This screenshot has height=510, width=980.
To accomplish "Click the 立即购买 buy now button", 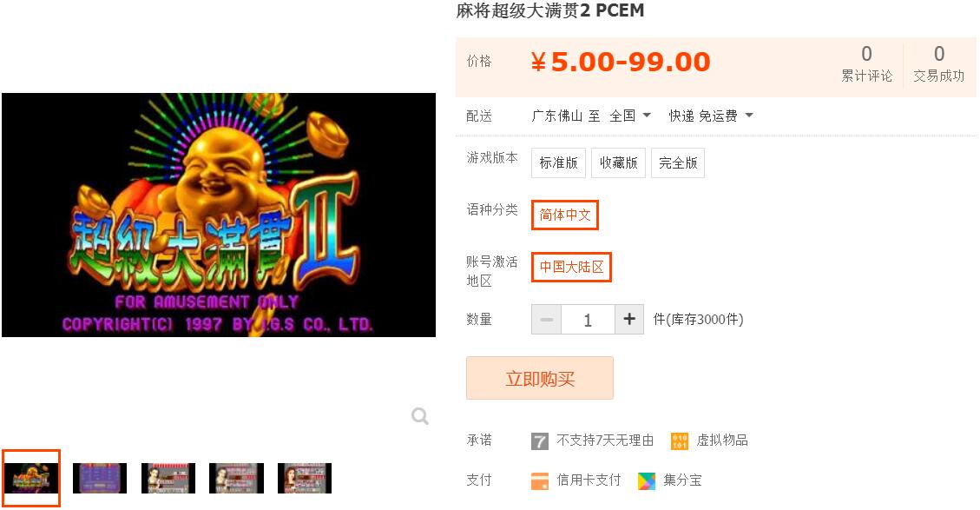I will click(539, 378).
